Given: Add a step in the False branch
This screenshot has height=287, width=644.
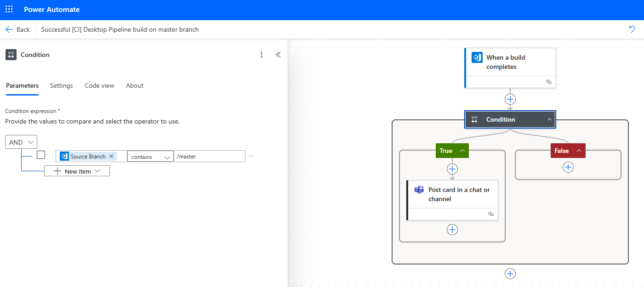Looking at the screenshot, I should coord(568,167).
